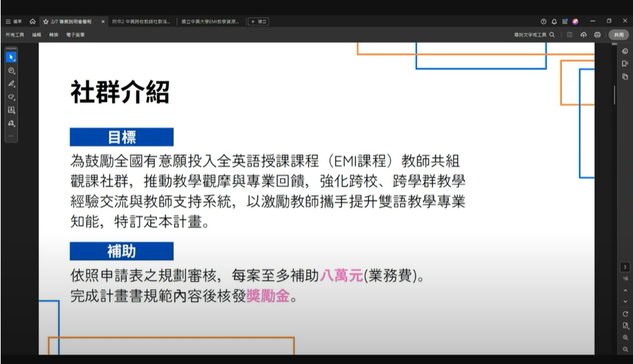Open the notifications bell
The height and width of the screenshot is (364, 633).
point(554,21)
